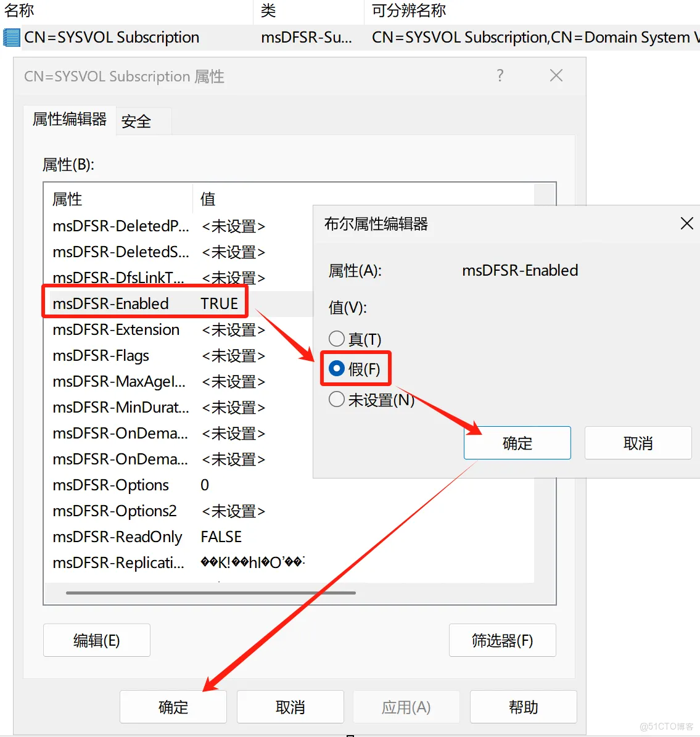Select the 真(T) radio option
The height and width of the screenshot is (737, 700).
click(337, 339)
